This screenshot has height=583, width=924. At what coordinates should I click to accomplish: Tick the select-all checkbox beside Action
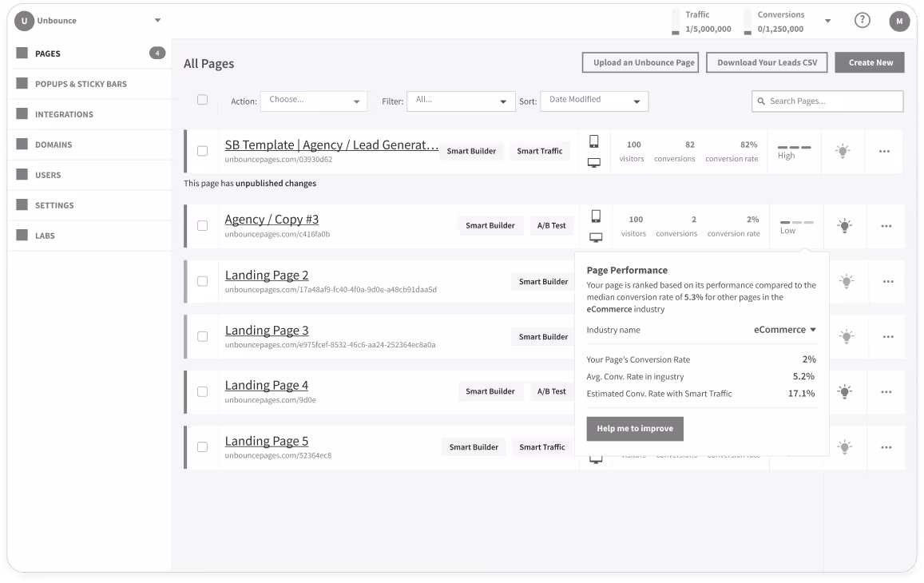(x=202, y=100)
